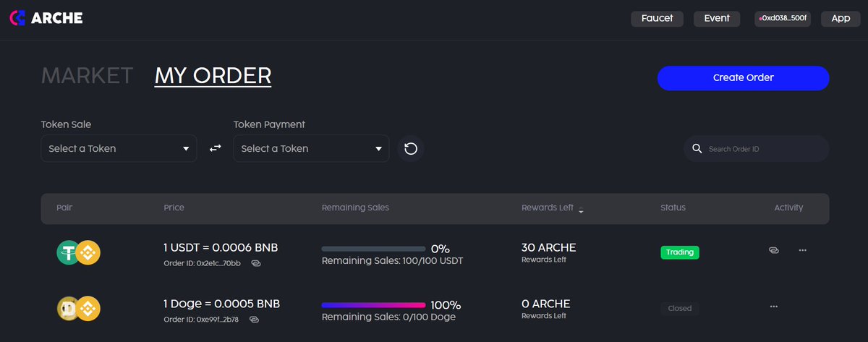Click price text 1 USDT = 0.0006 BNB
The height and width of the screenshot is (342, 868).
tap(221, 248)
